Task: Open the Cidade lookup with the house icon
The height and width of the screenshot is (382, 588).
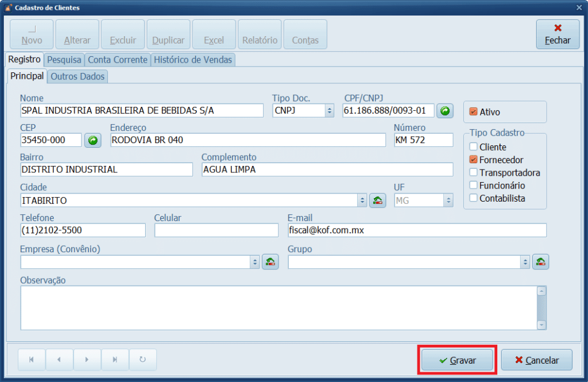Action: point(378,200)
